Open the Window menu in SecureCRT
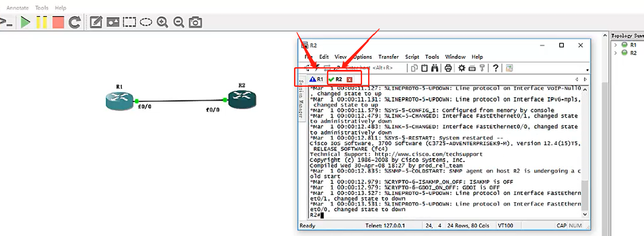 pyautogui.click(x=455, y=57)
